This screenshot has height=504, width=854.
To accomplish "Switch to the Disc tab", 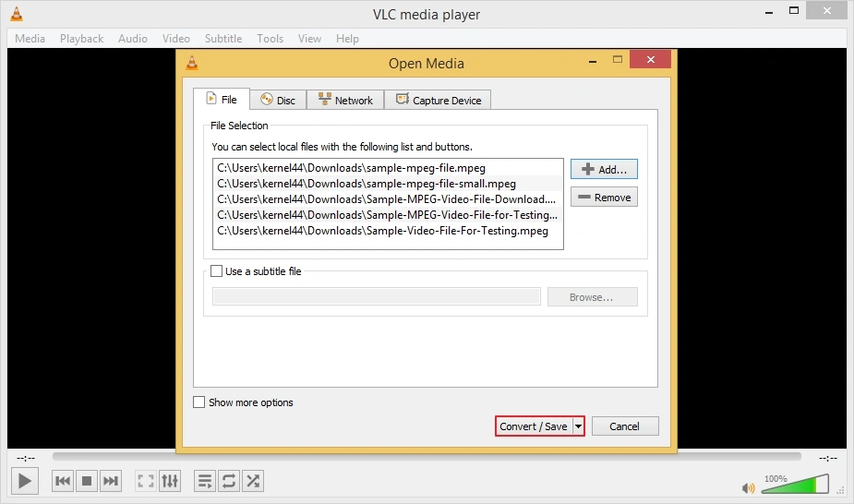I will click(x=278, y=100).
